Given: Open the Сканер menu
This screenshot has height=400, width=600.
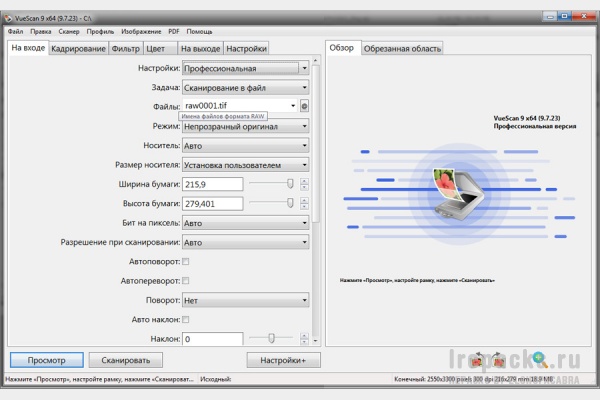Looking at the screenshot, I should (x=69, y=31).
